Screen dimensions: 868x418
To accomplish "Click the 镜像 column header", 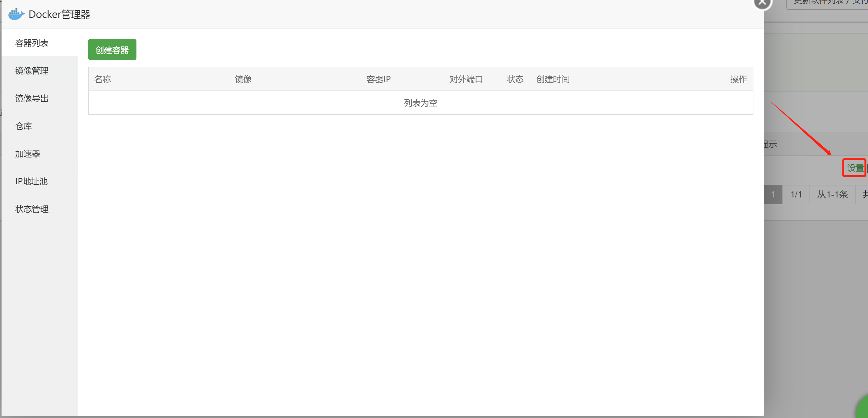I will (243, 79).
